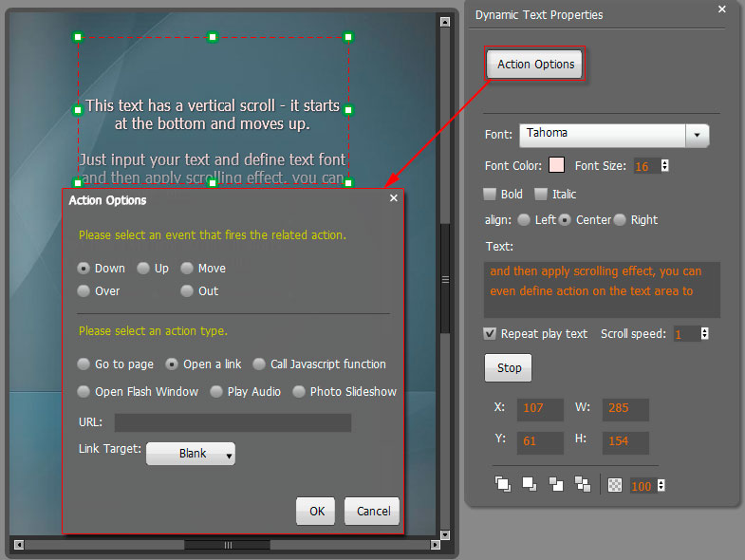Image resolution: width=745 pixels, height=560 pixels.
Task: Click the send backward layer icon
Action: (x=556, y=484)
